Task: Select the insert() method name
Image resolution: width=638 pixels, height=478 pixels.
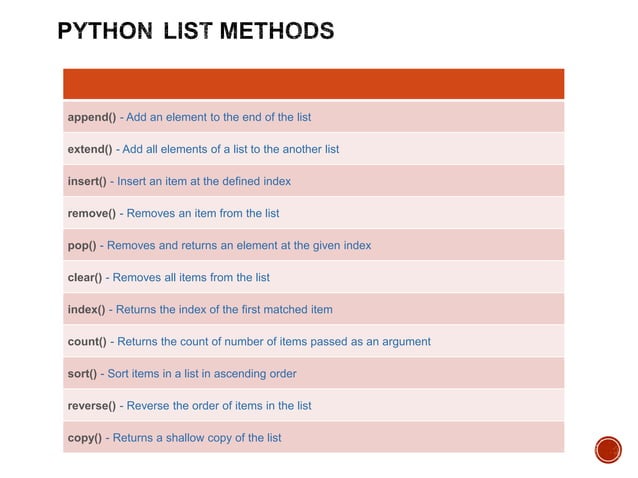Action: [87, 181]
